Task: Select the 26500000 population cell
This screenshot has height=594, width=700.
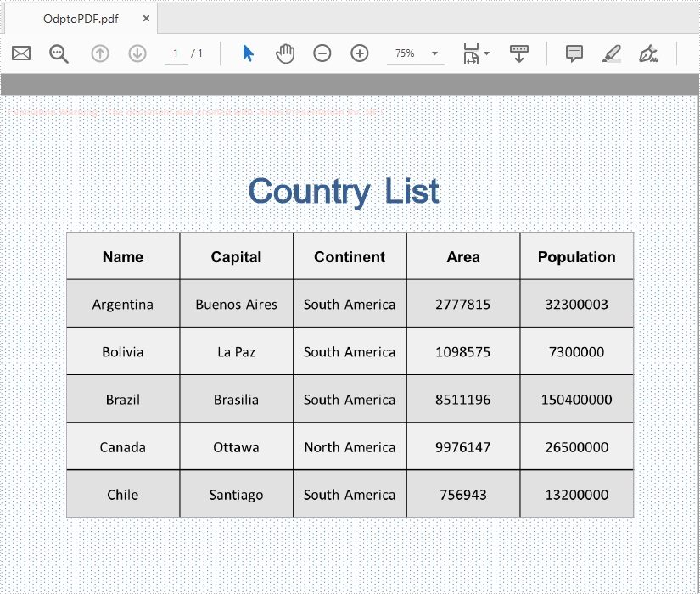Action: coord(577,447)
